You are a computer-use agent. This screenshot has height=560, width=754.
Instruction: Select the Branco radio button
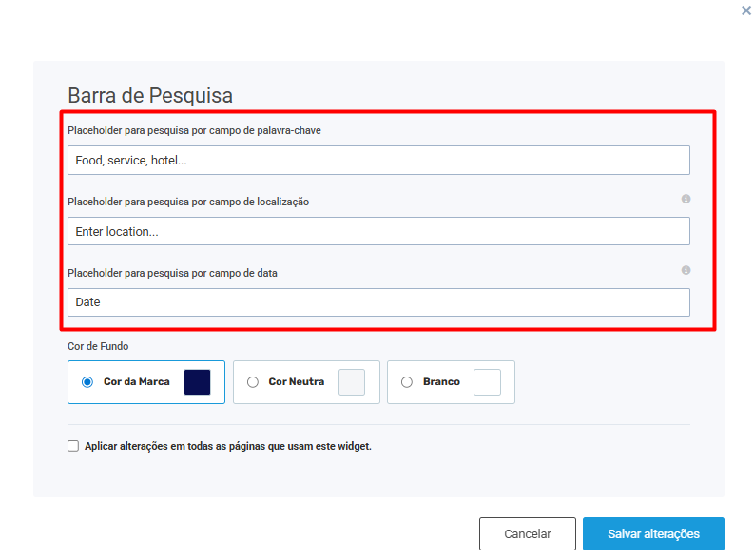coord(407,382)
